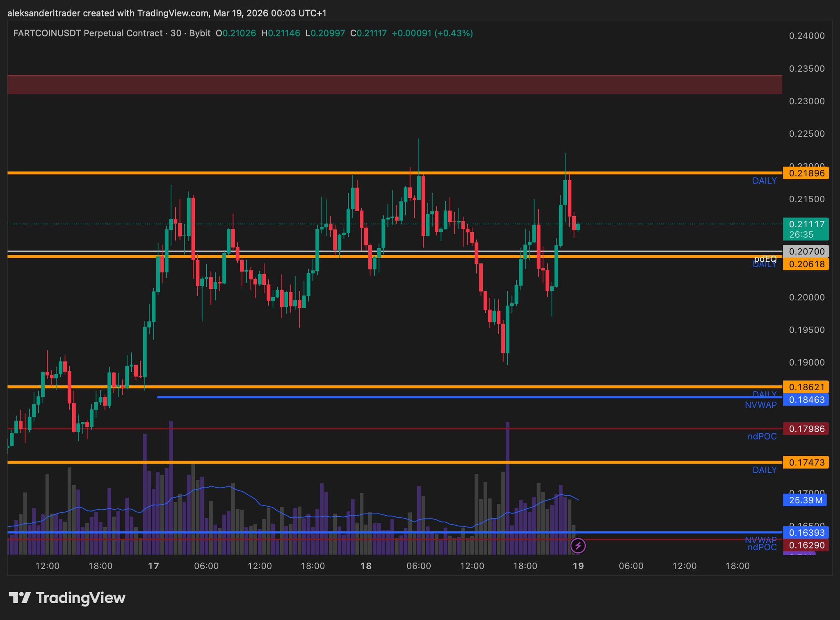Select the orange 0.18621 price label

[806, 387]
